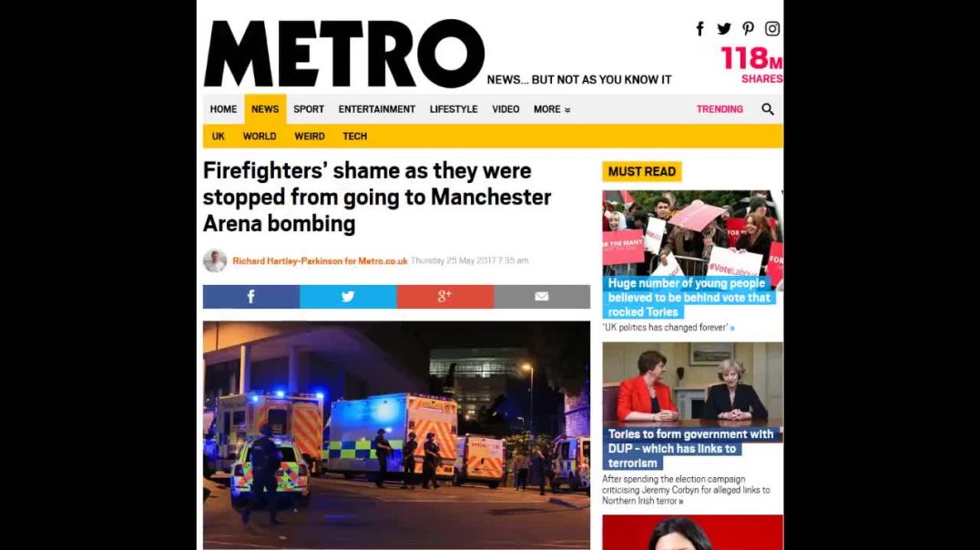Image resolution: width=980 pixels, height=550 pixels.
Task: Open the WEIRD news subsection
Action: point(310,137)
